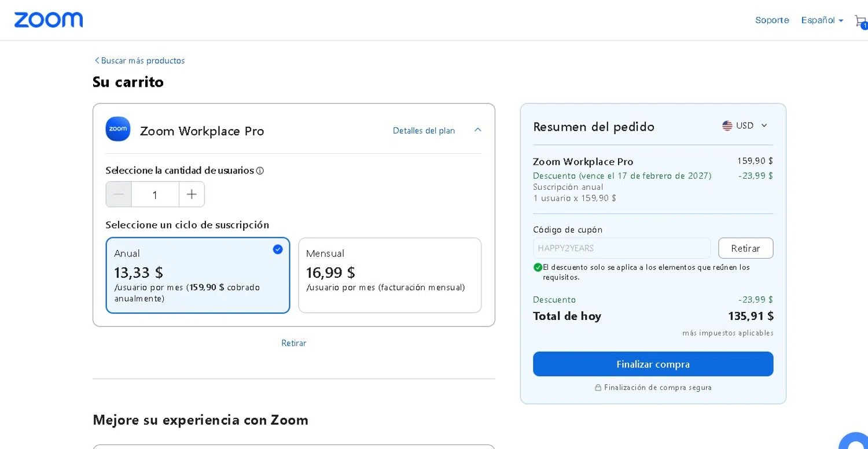Image resolution: width=868 pixels, height=449 pixels.
Task: Click the Anual selected checkmark
Action: [278, 249]
